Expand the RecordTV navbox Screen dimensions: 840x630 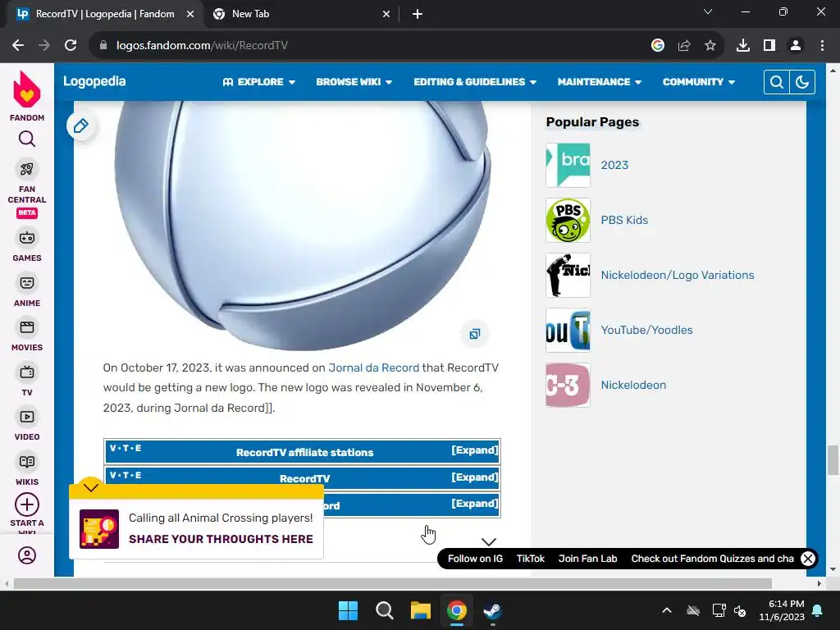pos(475,477)
